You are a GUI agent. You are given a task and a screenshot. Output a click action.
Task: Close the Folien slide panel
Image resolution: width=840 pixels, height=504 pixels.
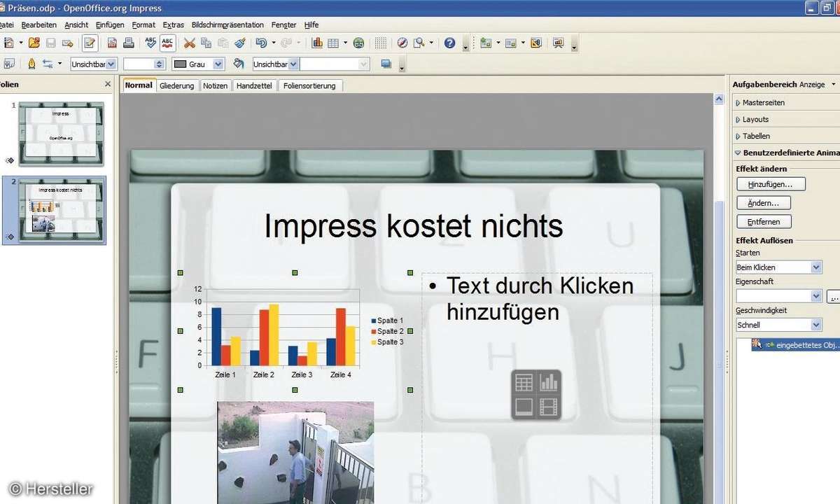(108, 84)
